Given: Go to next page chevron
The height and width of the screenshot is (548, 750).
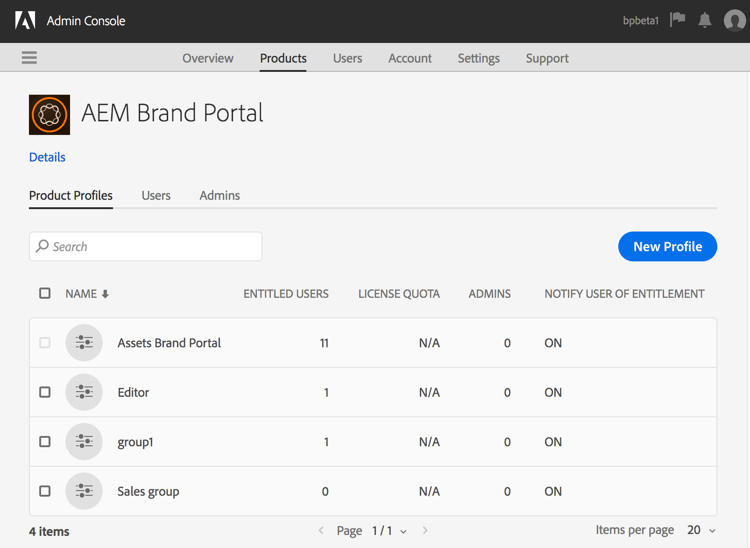Looking at the screenshot, I should [x=425, y=530].
